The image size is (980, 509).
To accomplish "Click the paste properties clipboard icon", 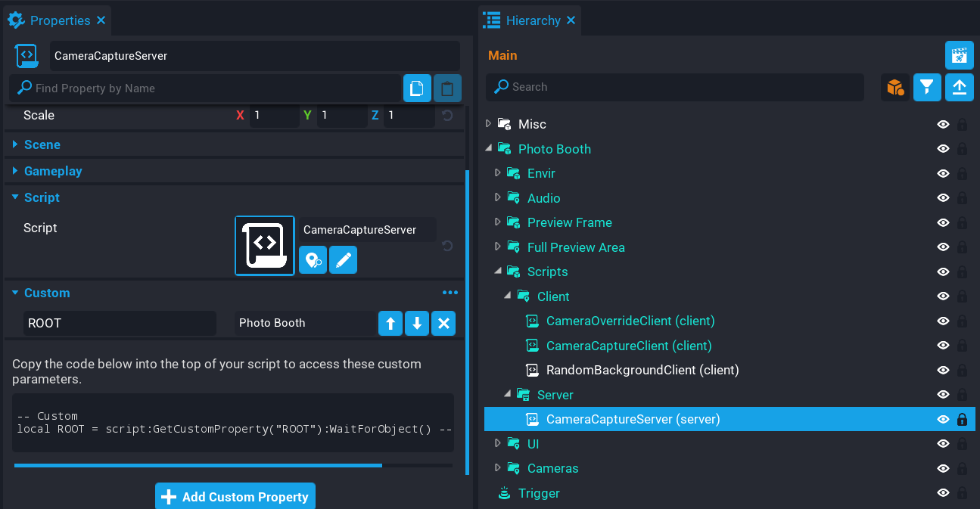I will (447, 88).
